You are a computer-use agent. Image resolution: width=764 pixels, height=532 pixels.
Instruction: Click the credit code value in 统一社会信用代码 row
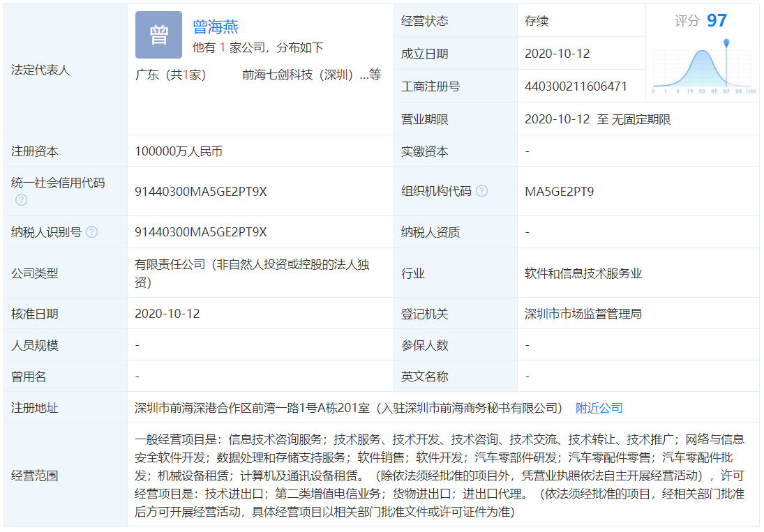coord(201,191)
